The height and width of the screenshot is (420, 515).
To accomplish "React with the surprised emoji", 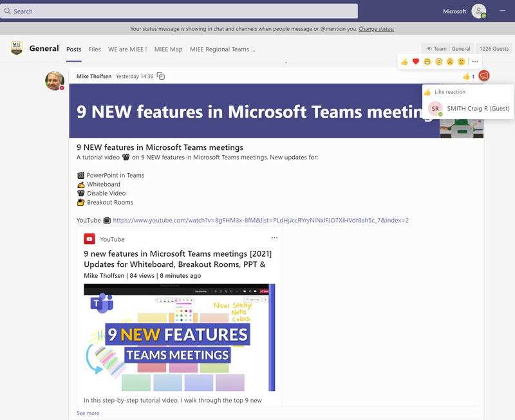I will (439, 61).
